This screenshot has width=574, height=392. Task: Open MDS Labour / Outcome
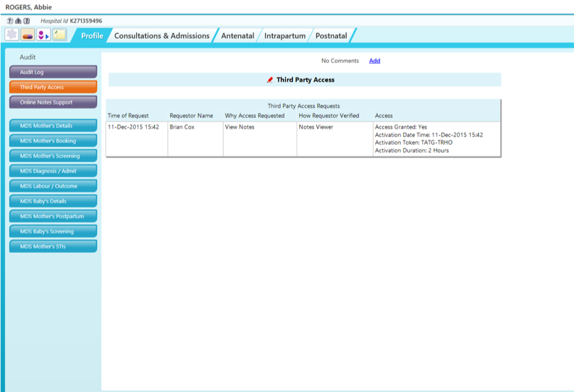tap(53, 186)
